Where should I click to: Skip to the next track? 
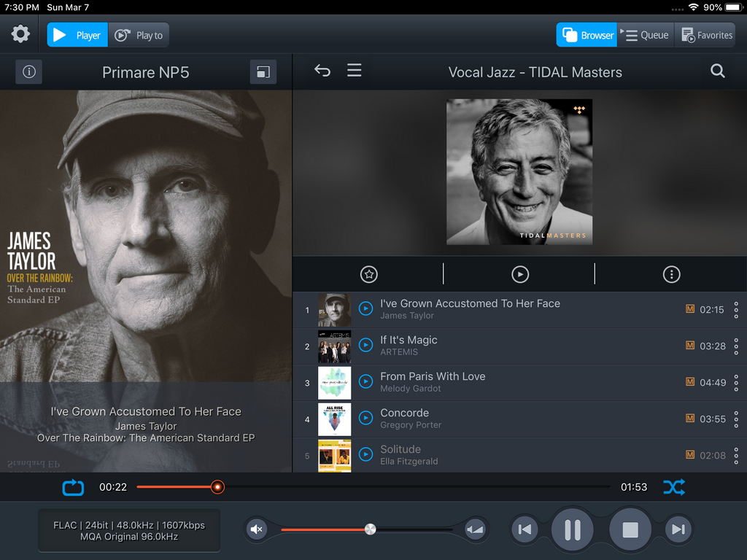pyautogui.click(x=678, y=529)
